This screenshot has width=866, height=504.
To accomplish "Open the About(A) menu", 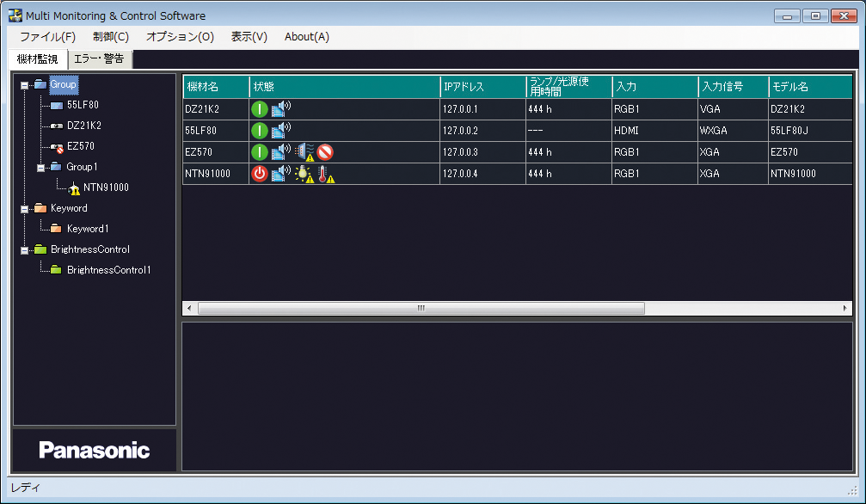I will point(307,37).
